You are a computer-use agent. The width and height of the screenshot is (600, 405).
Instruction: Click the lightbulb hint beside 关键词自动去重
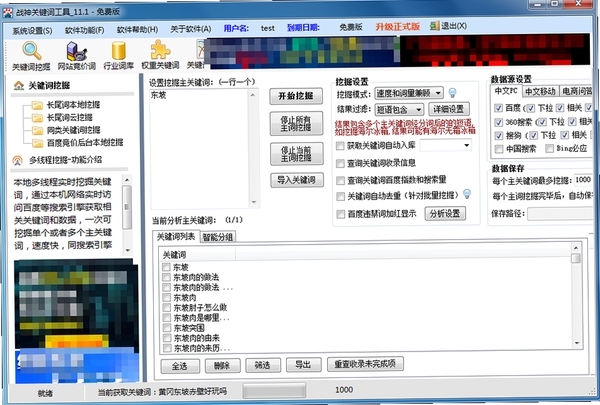467,194
